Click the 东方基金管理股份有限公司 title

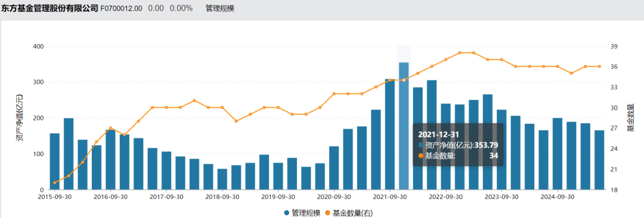(49, 8)
